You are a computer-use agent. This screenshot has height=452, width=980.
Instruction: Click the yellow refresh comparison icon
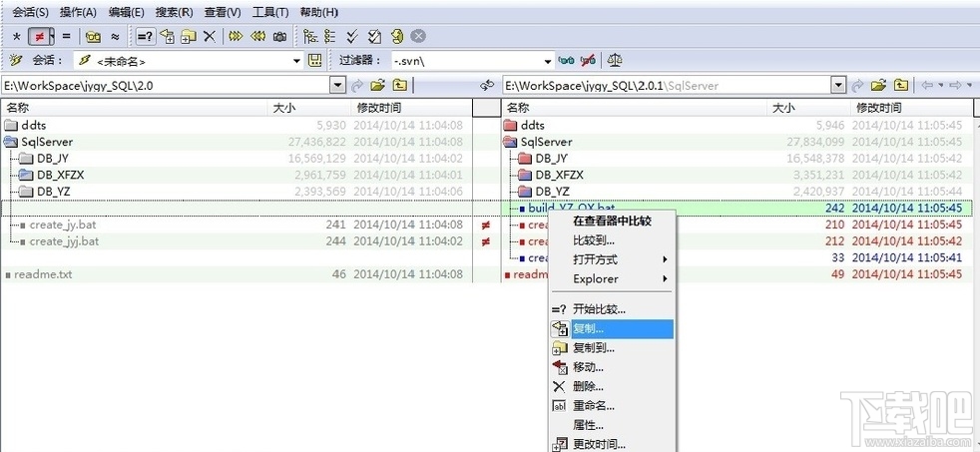(397, 36)
